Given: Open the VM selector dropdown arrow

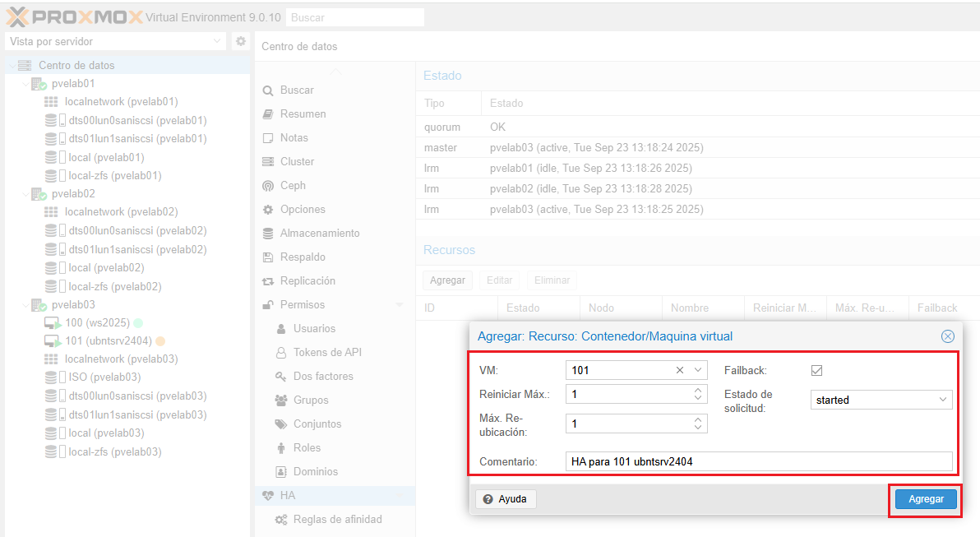Looking at the screenshot, I should point(698,370).
